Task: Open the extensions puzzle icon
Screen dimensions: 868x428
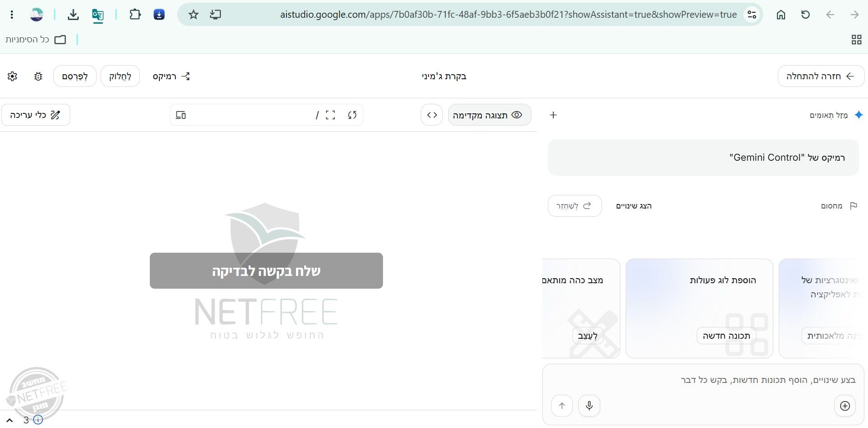Action: tap(135, 15)
